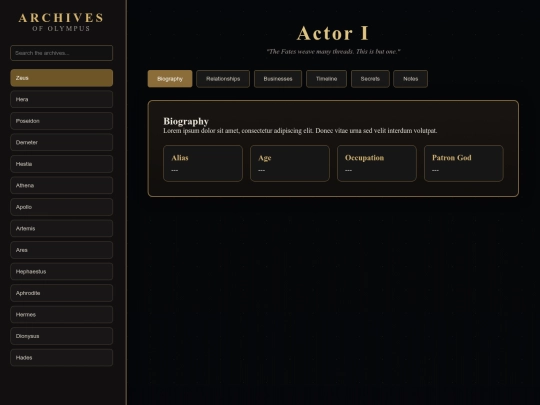The image size is (540, 405).
Task: Click the Alias info card
Action: coord(203,163)
